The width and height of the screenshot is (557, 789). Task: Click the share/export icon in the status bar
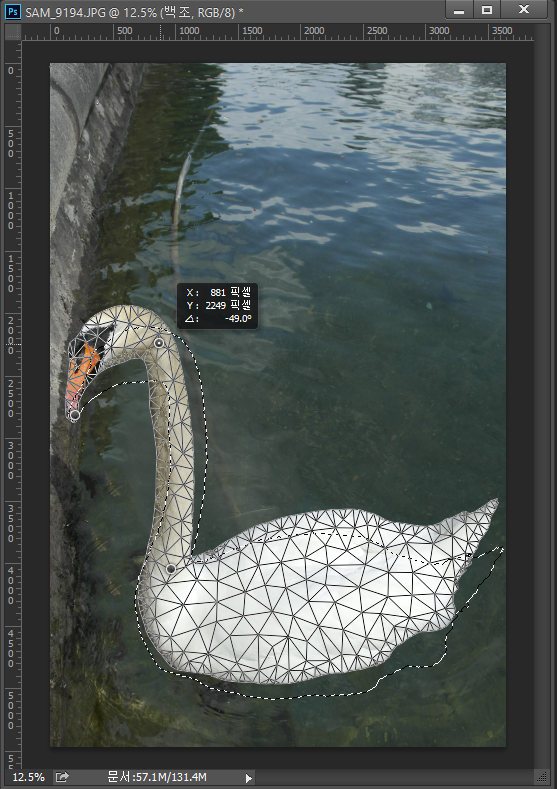pyautogui.click(x=61, y=777)
